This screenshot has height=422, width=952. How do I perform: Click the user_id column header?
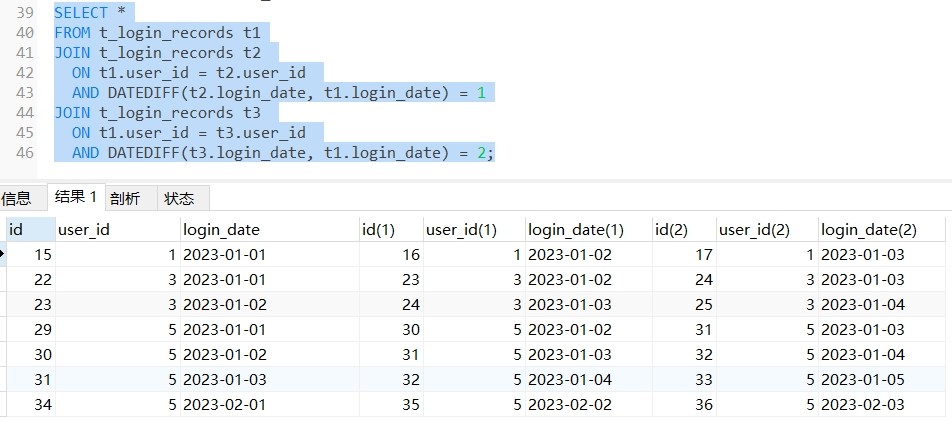pos(118,230)
